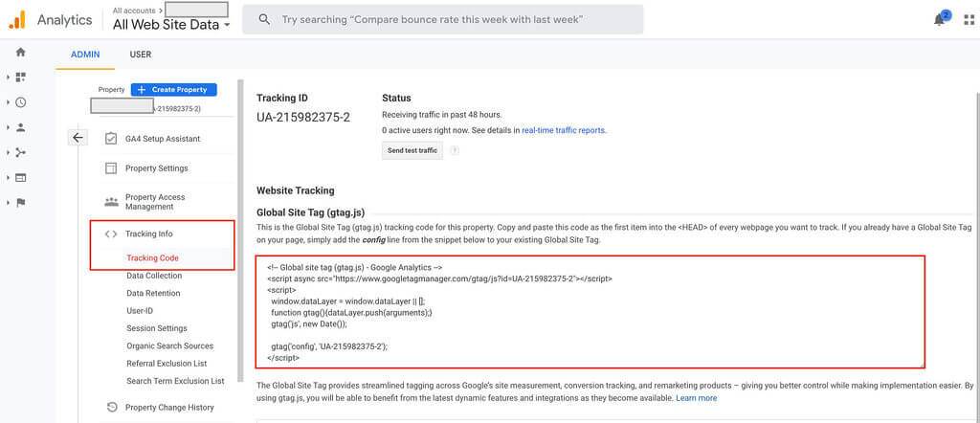
Task: Click the back arrow in Property column
Action: tap(78, 138)
